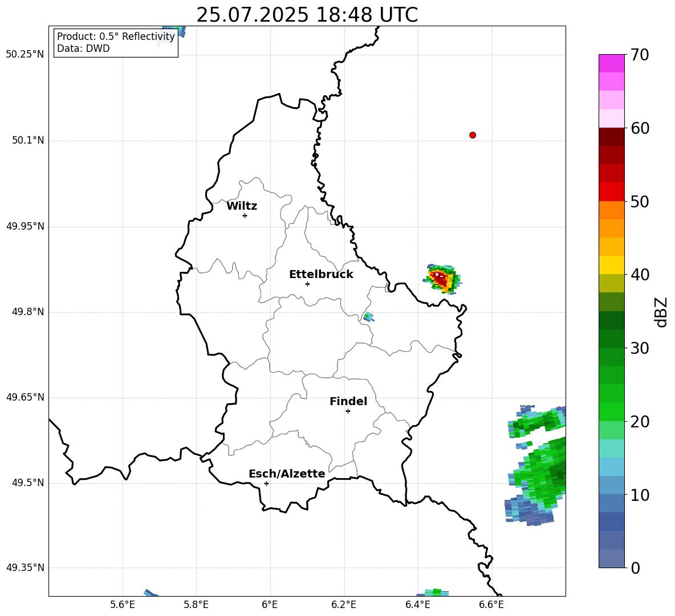The width and height of the screenshot is (675, 616).
Task: Click the latitude label '49.5°N'
Action: tap(28, 483)
